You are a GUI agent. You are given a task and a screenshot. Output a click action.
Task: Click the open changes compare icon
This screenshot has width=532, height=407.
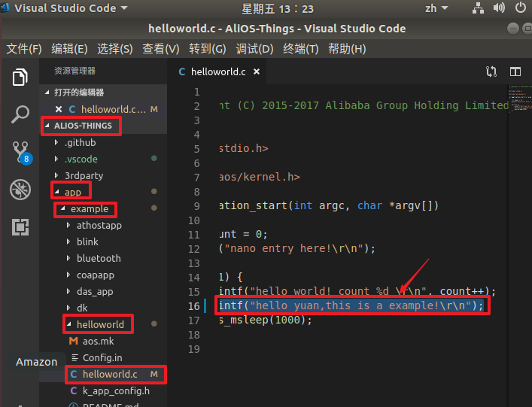(491, 71)
